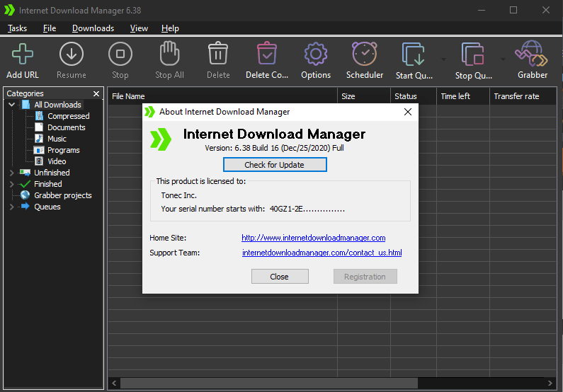
Task: Click the horizontal scrollbar left arrow
Action: pos(114,383)
